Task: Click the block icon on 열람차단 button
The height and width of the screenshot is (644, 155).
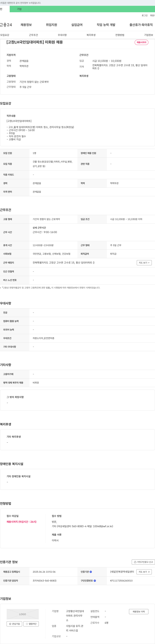Action: coord(27,624)
